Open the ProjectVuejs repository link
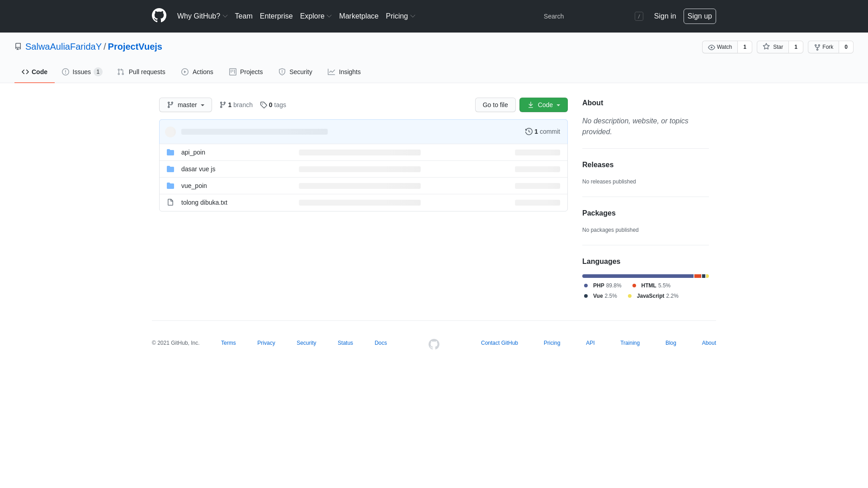Image resolution: width=868 pixels, height=488 pixels. click(x=135, y=47)
